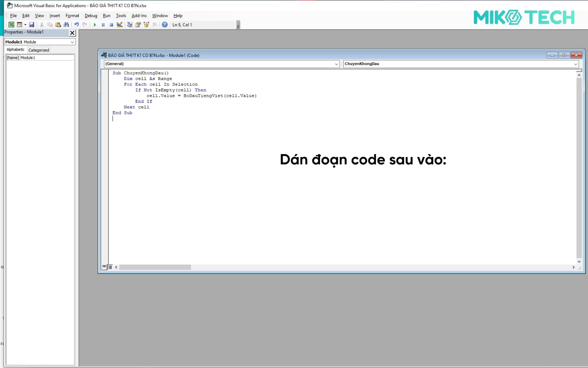588x368 pixels.
Task: Click the (Name) Module1 value field
Action: point(47,58)
